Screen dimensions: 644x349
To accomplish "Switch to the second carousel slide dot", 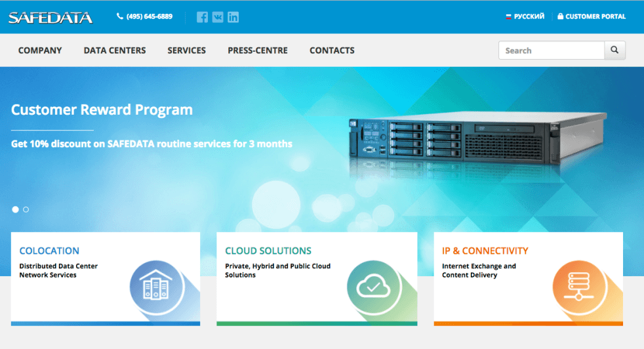I will coord(26,210).
